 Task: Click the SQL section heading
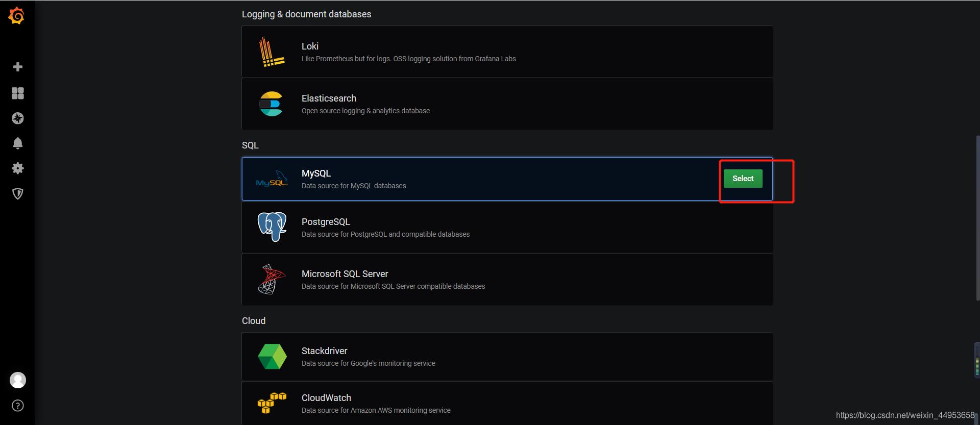pyautogui.click(x=250, y=145)
